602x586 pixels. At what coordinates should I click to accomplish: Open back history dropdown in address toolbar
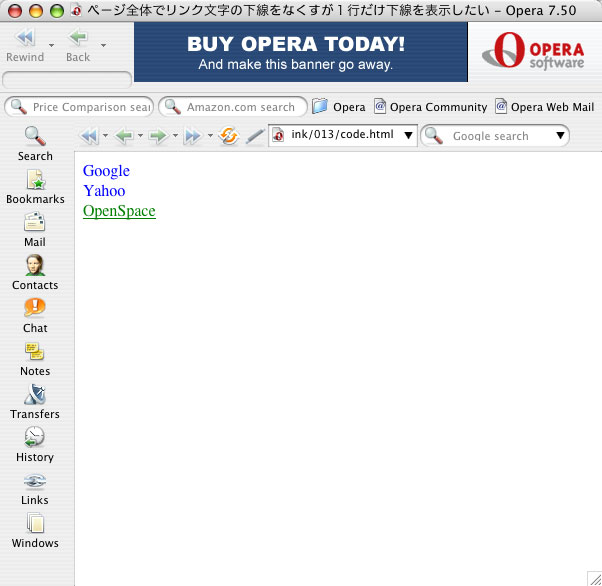pos(140,136)
